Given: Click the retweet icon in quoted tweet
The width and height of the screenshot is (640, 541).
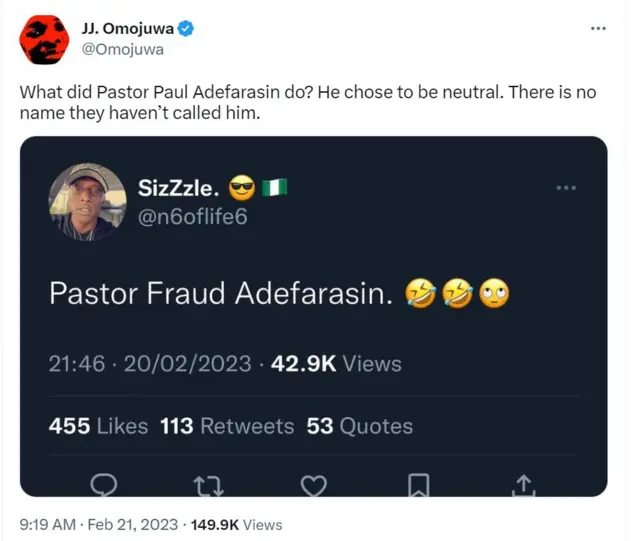Looking at the screenshot, I should pyautogui.click(x=209, y=485).
